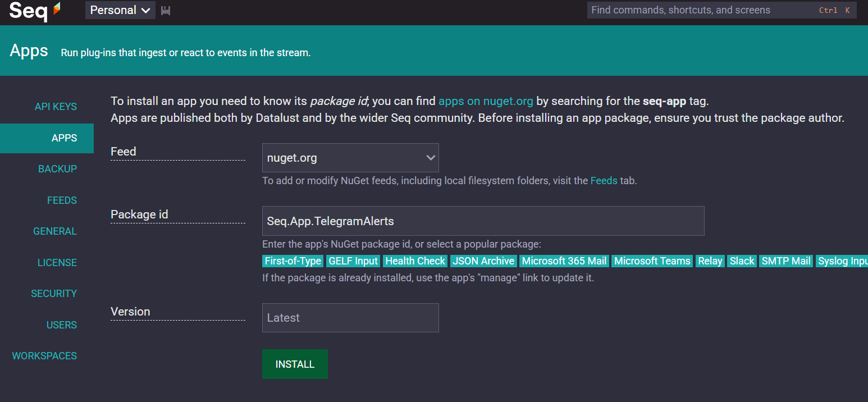The image size is (868, 402).
Task: Click the Seq logo
Action: coord(35,11)
